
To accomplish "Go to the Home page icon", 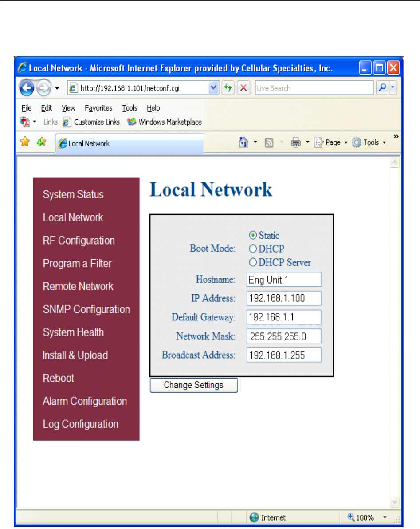I will [243, 142].
